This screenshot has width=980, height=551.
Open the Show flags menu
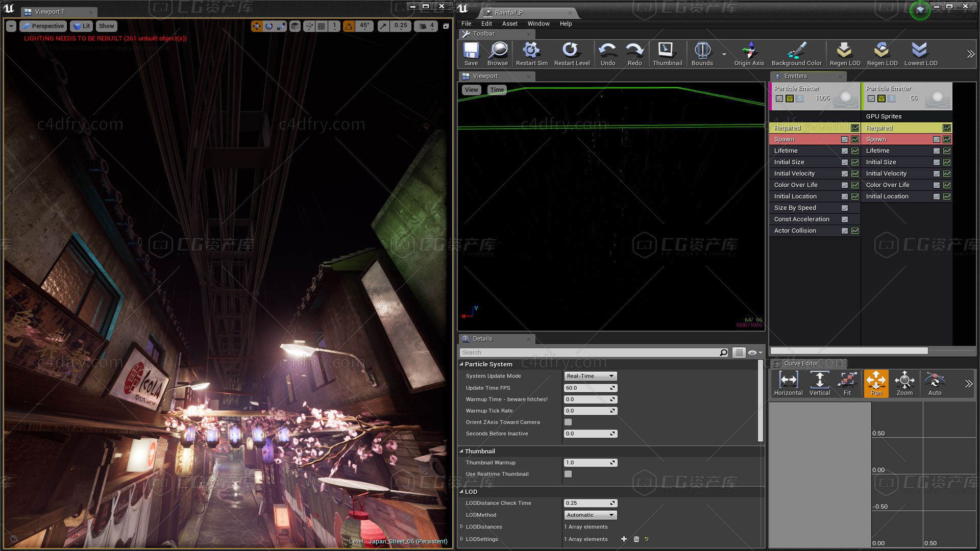(x=106, y=26)
